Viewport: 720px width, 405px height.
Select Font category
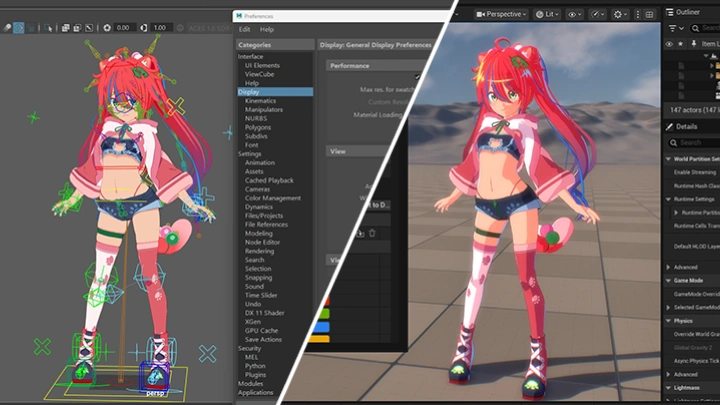pos(251,145)
